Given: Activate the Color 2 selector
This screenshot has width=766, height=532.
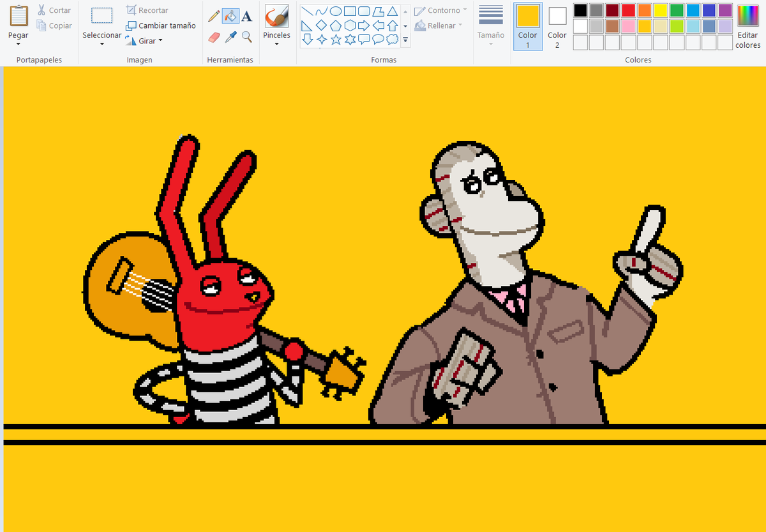Looking at the screenshot, I should pyautogui.click(x=557, y=26).
